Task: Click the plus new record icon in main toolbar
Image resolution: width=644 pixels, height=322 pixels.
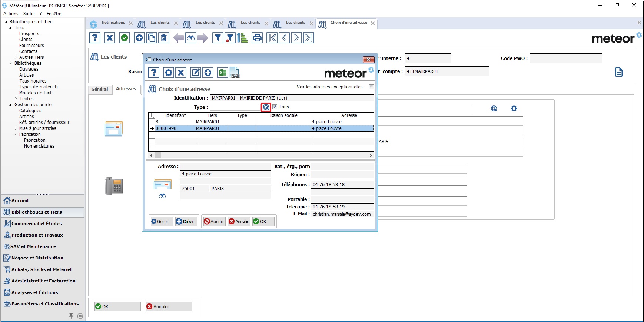Action: (x=139, y=38)
